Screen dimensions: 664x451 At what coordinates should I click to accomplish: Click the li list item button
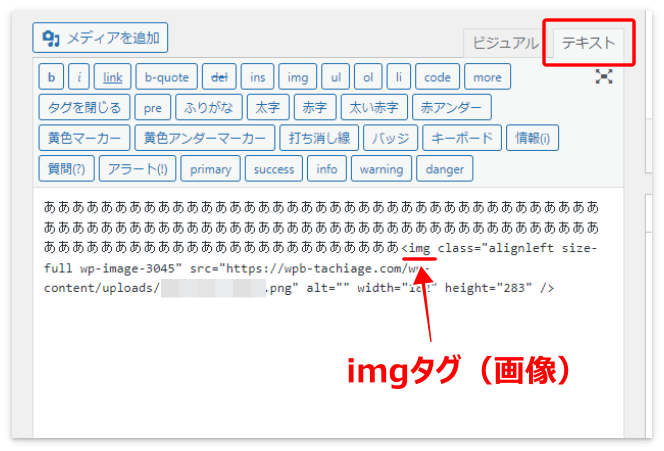[398, 77]
